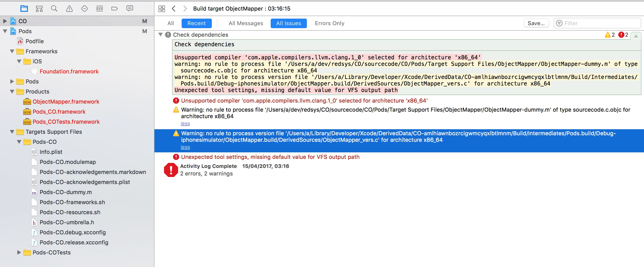Click the Save... button
The image size is (644, 267).
click(536, 23)
